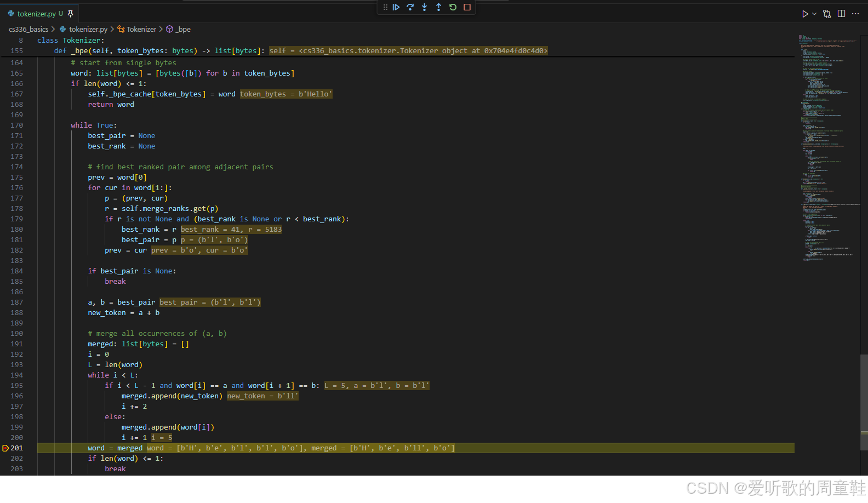
Task: Toggle the breakpoint on line 201
Action: point(5,448)
